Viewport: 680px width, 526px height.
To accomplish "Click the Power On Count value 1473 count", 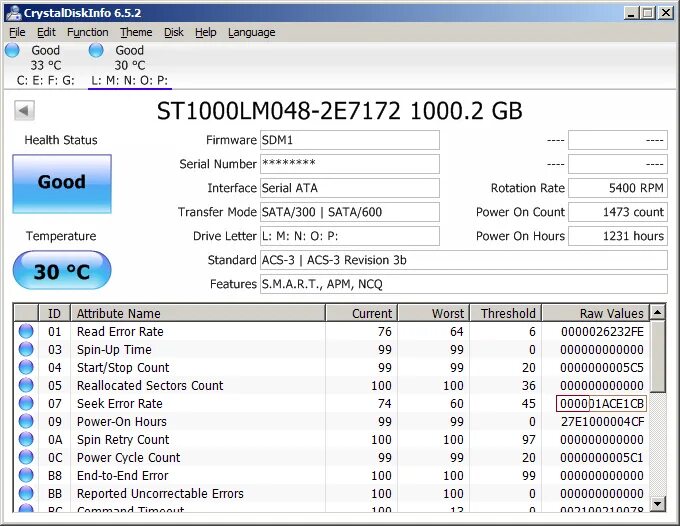I will click(x=618, y=212).
